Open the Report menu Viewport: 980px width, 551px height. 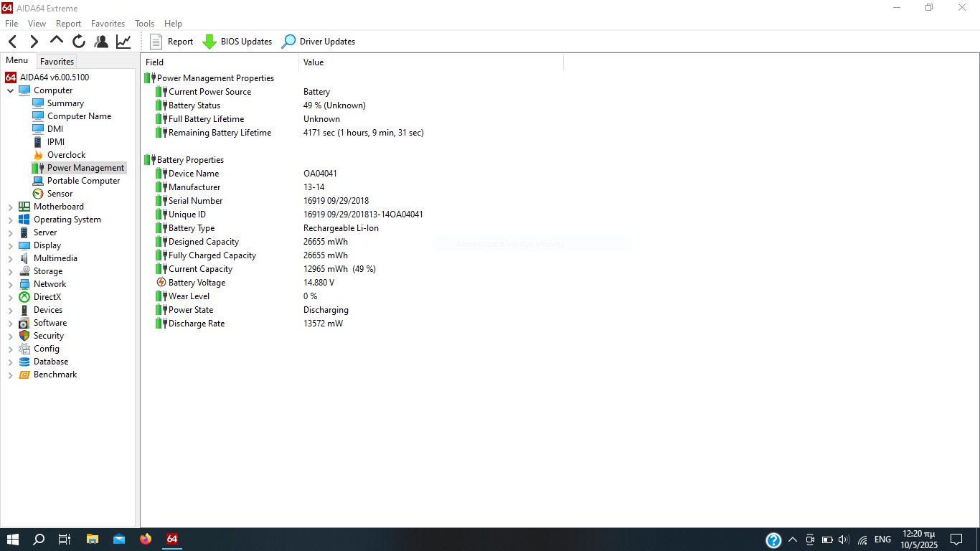(x=69, y=24)
